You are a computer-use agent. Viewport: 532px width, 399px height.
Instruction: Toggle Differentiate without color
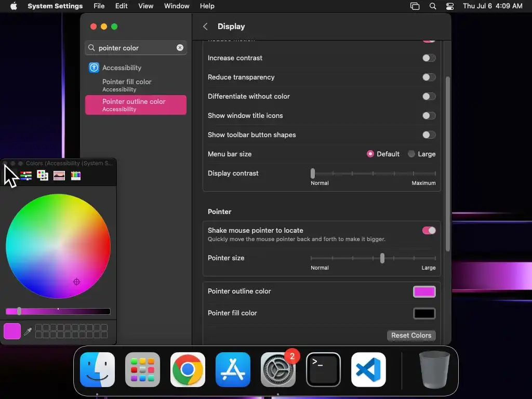tap(429, 96)
